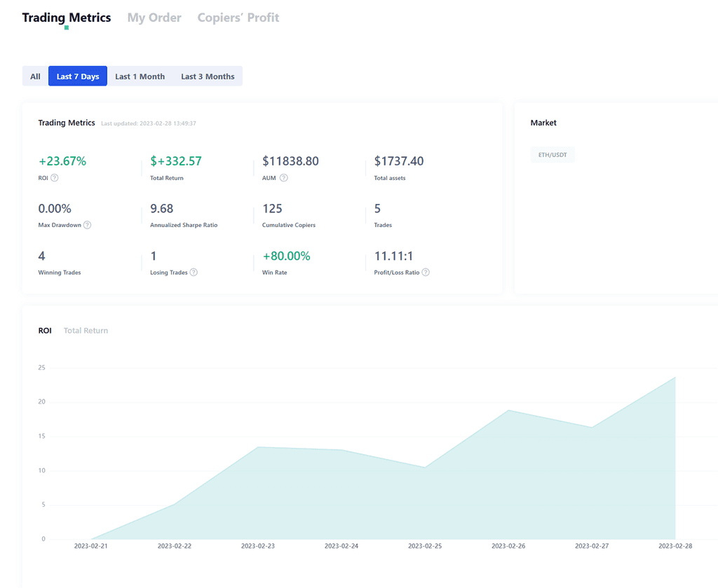Select the Trading Metrics tab
Image resolution: width=718 pixels, height=588 pixels.
(67, 18)
